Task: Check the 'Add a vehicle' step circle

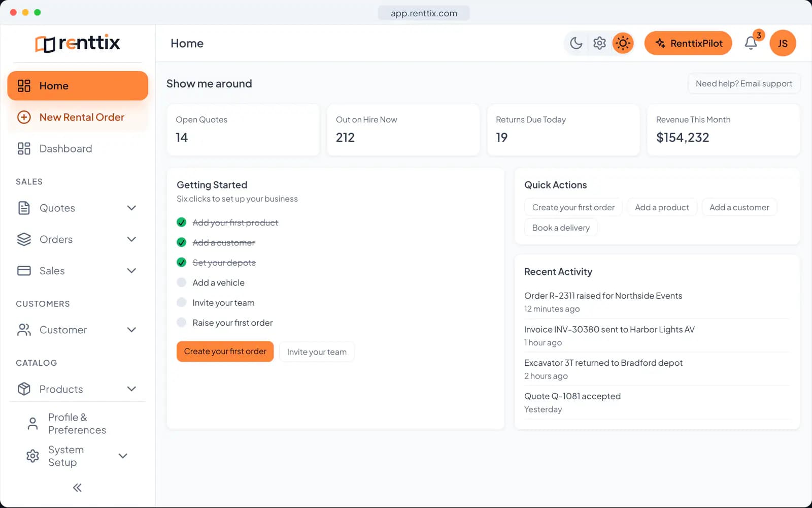Action: pyautogui.click(x=181, y=282)
